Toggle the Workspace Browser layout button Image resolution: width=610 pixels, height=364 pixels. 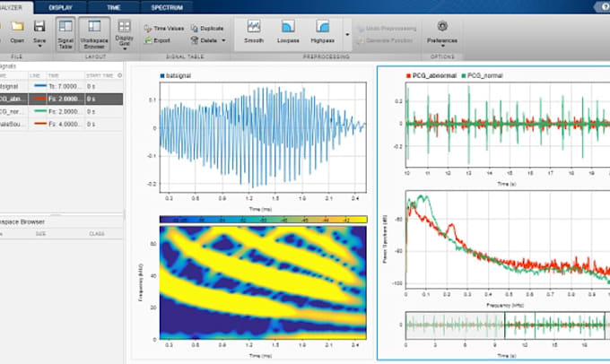[94, 34]
